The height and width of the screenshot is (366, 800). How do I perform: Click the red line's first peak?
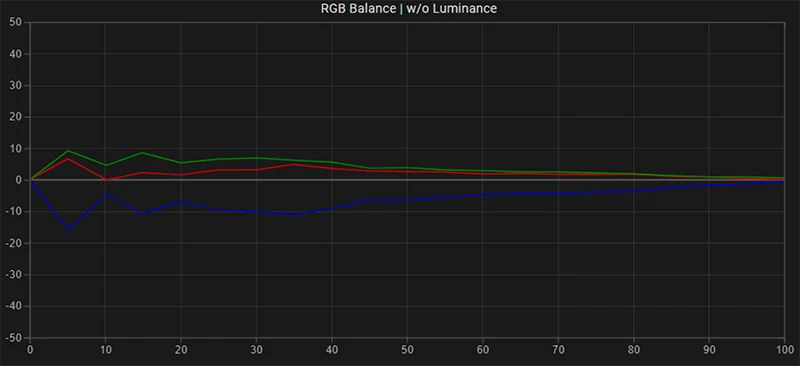[68, 159]
